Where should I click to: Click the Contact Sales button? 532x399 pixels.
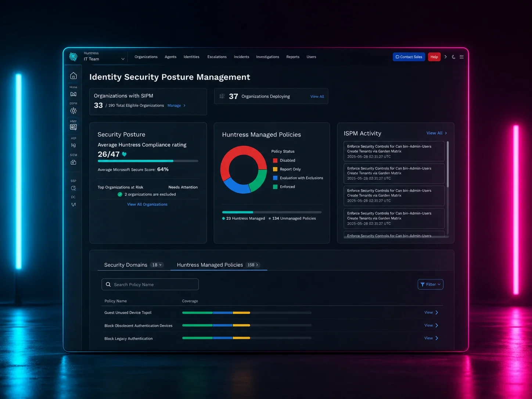pyautogui.click(x=409, y=57)
